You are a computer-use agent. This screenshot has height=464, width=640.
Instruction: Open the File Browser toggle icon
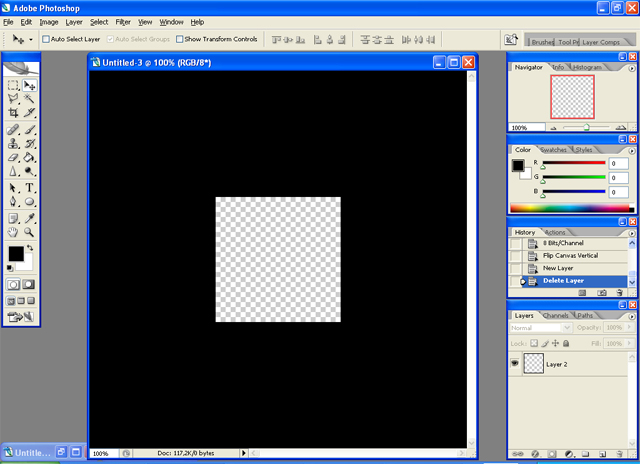coord(511,40)
